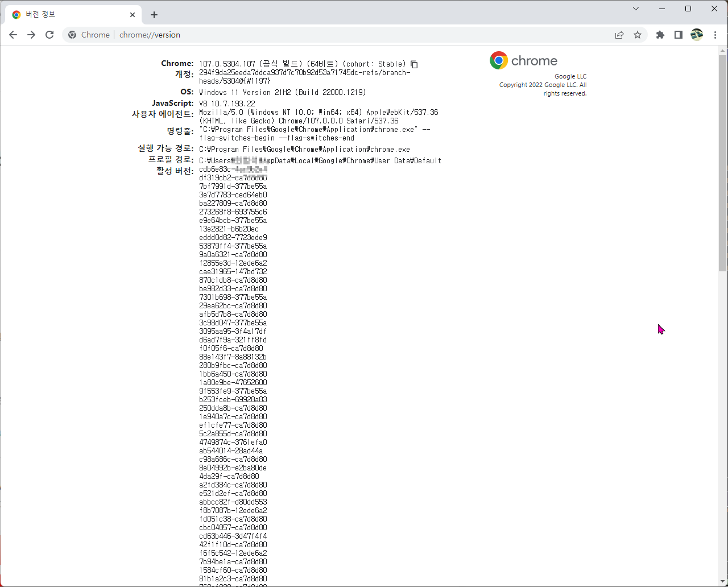The width and height of the screenshot is (728, 587).
Task: Click variation 7bf7991d-377be55a
Action: click(x=233, y=186)
